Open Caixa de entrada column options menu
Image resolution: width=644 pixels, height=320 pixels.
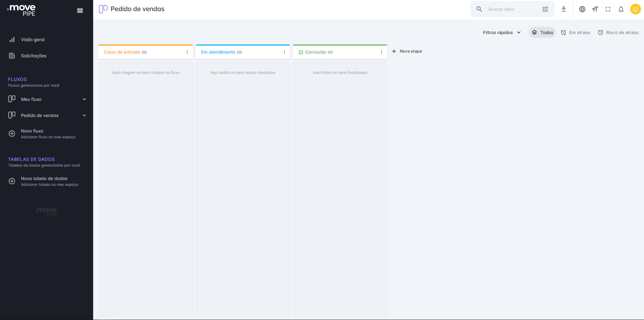coord(187,52)
